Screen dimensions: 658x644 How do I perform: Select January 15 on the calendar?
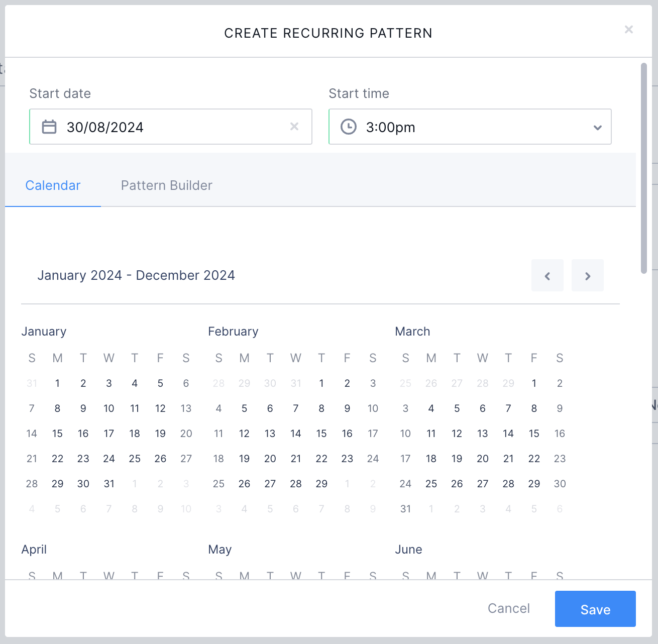57,434
